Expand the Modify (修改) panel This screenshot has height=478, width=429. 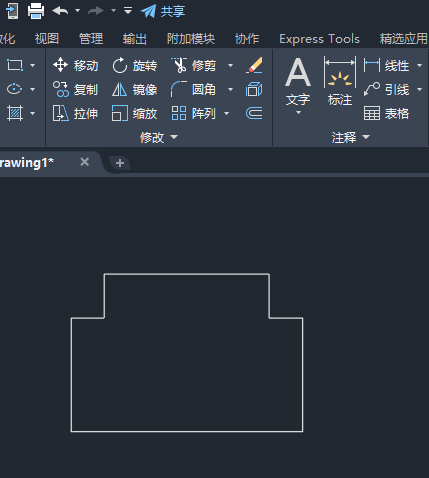point(159,137)
